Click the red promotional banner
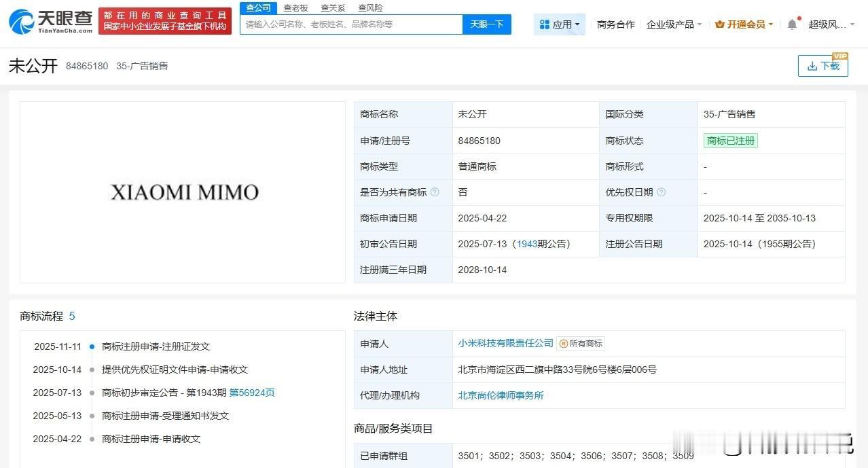Image resolution: width=868 pixels, height=468 pixels. 164,21
